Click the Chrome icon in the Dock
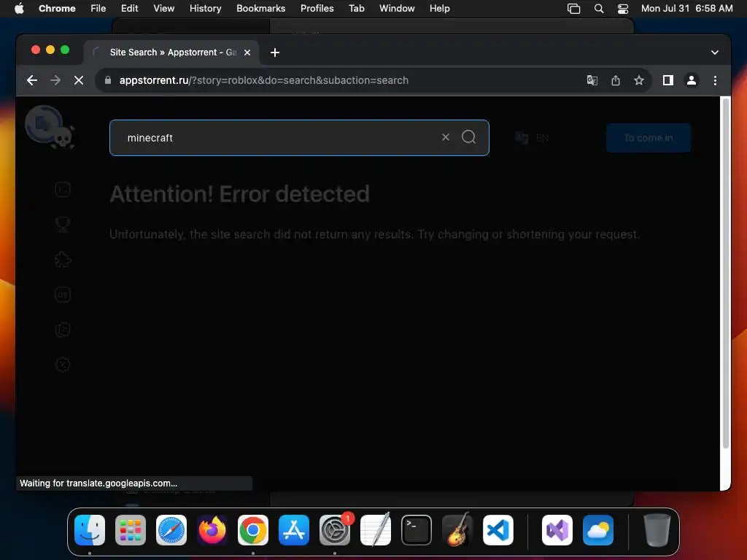 (253, 530)
